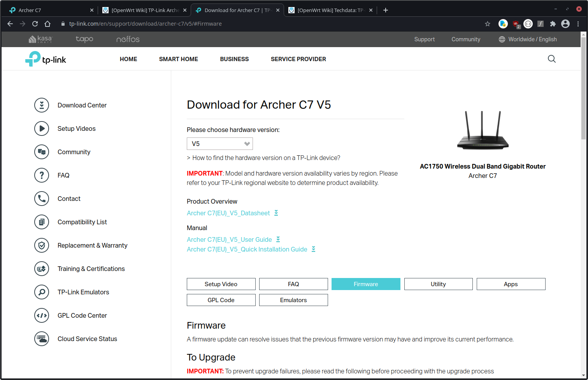The image size is (588, 380).
Task: Click the GPL Code Center code icon
Action: (x=42, y=315)
